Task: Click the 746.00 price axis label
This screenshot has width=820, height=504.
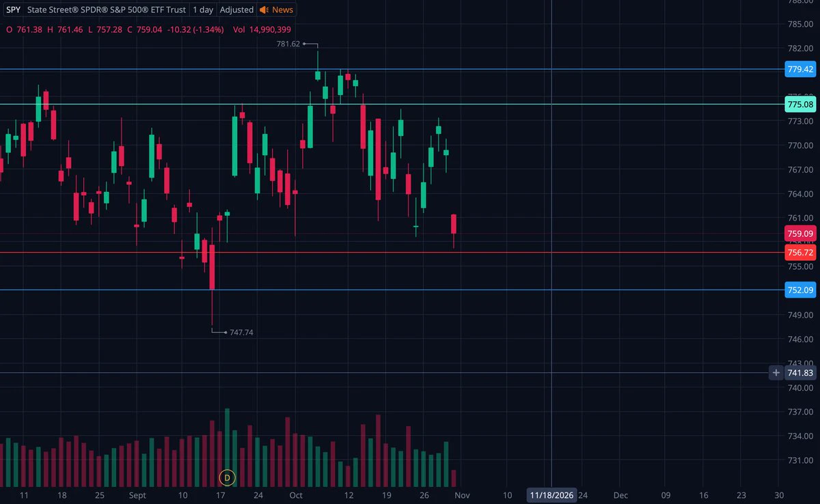Action: pyautogui.click(x=799, y=339)
